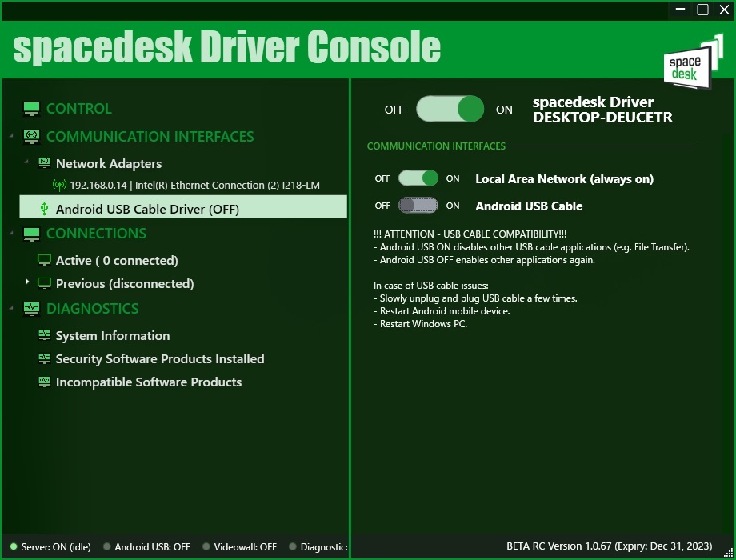Collapse the Network Adapters node
This screenshot has height=560, width=736.
point(26,162)
